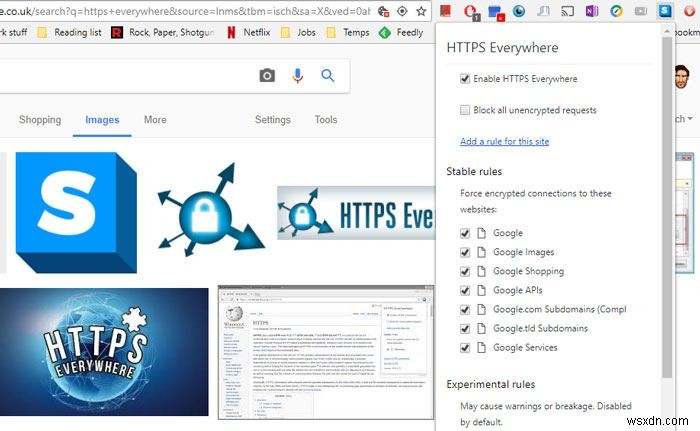Screen dimensions: 700x431
Task: Switch to the Shopping search tab
Action: pos(40,120)
